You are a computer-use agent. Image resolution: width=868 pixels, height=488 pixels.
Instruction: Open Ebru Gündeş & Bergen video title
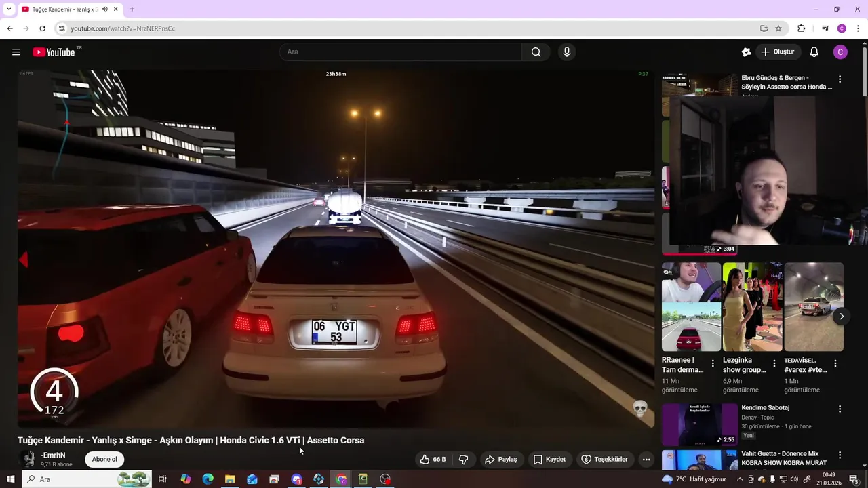[787, 82]
